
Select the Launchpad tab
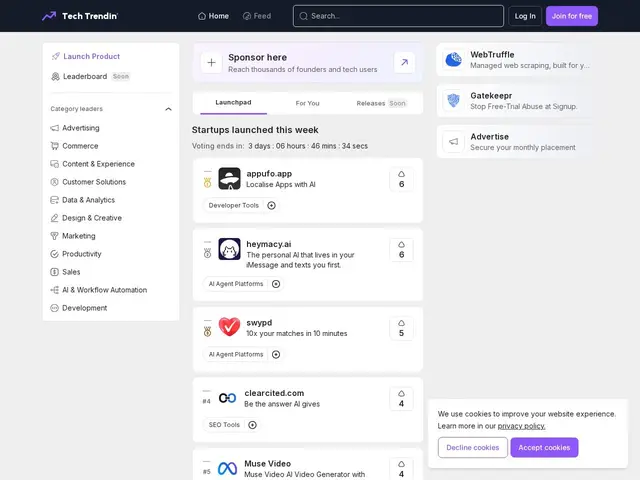tap(233, 102)
